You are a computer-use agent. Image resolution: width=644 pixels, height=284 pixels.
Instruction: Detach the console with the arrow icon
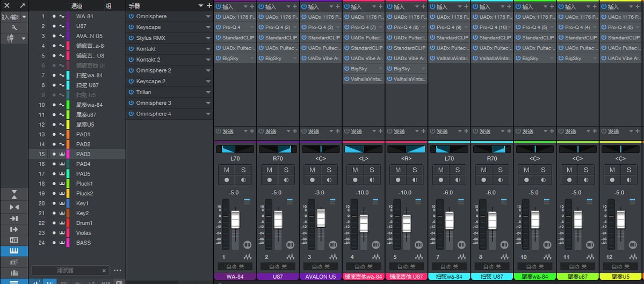(22, 6)
